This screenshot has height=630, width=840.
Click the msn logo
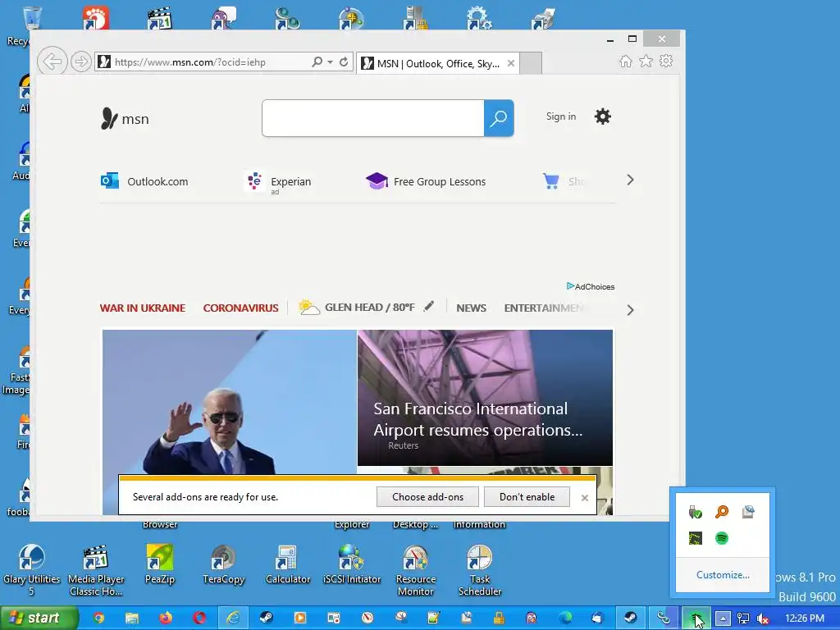(125, 118)
